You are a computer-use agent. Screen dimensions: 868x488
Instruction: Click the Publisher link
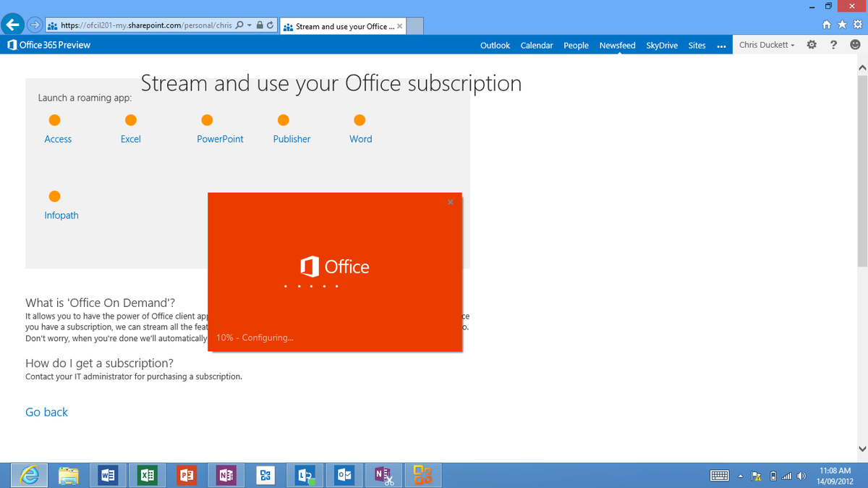(292, 139)
